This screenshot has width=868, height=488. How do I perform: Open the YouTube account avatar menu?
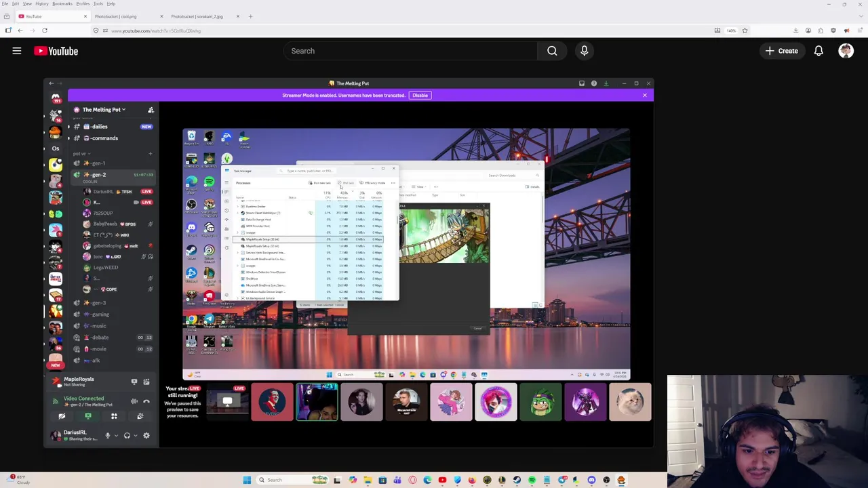coord(846,51)
